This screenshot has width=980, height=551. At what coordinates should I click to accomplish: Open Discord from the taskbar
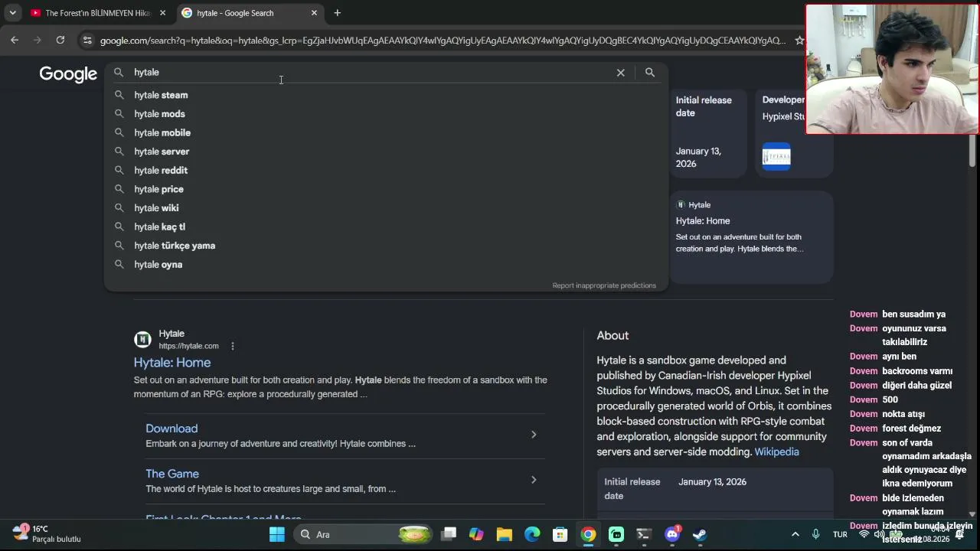pyautogui.click(x=672, y=534)
